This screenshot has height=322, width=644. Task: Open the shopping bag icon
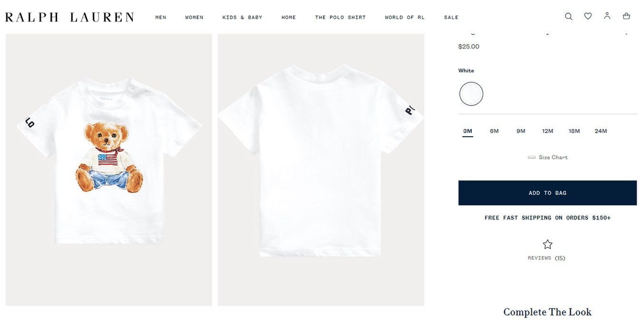(x=626, y=16)
